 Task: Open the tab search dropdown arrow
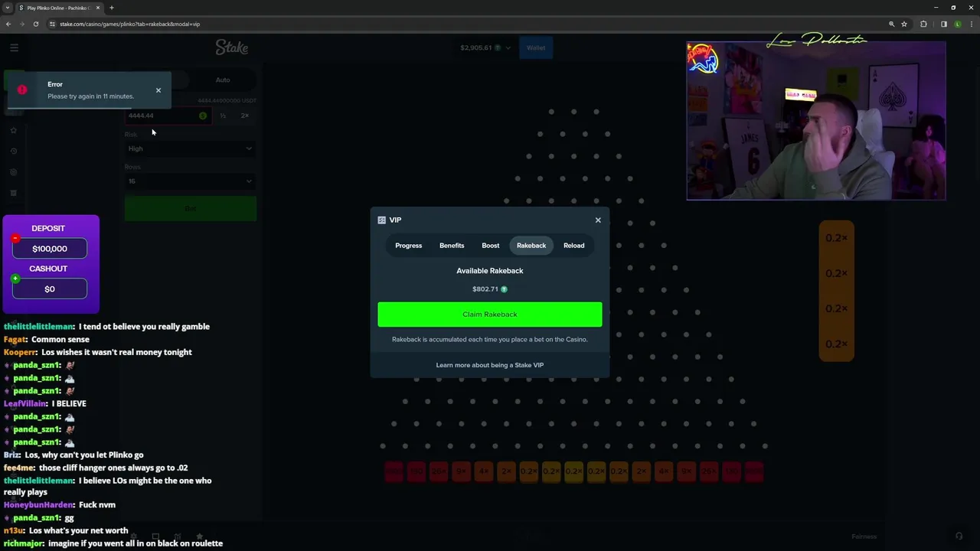point(8,8)
